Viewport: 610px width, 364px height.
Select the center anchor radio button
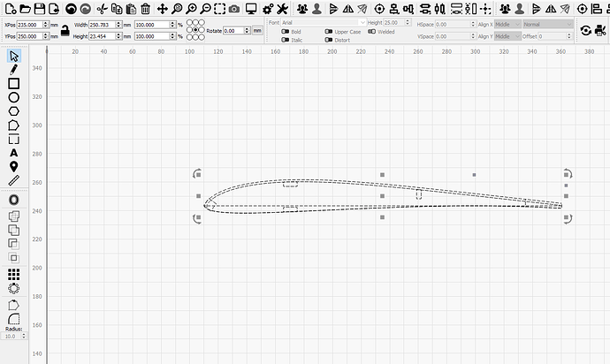[x=195, y=30]
